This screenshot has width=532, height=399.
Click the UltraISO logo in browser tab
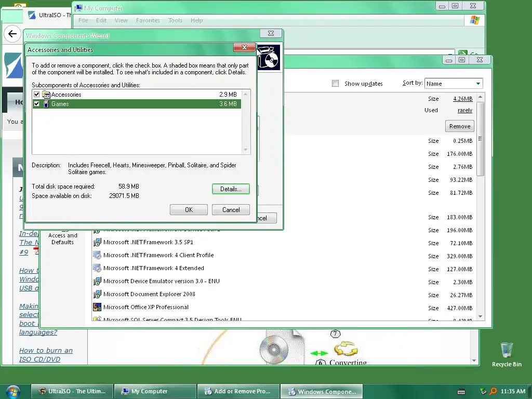click(x=32, y=15)
